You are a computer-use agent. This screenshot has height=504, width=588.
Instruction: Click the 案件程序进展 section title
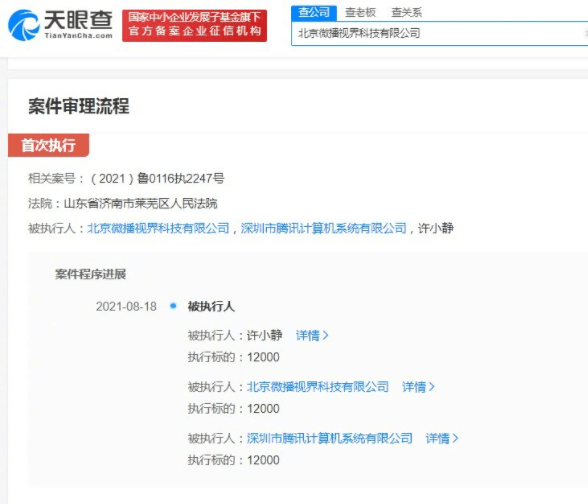[90, 274]
